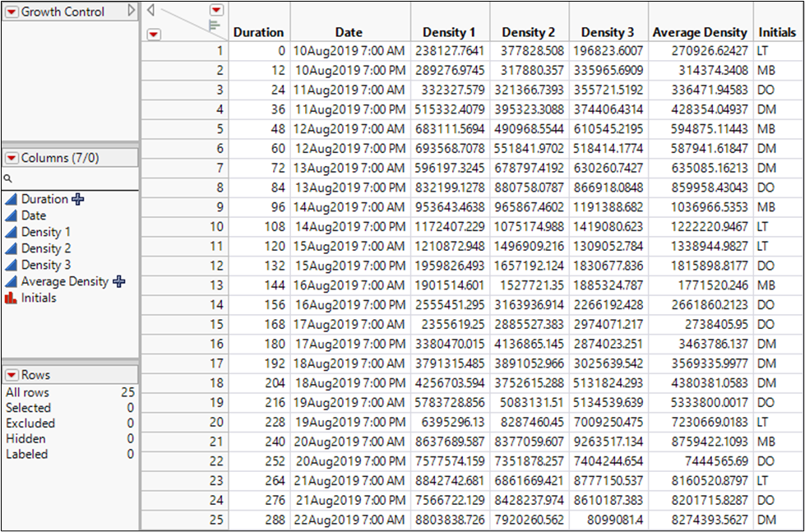Collapse side panels with the left-pointing triangle
805x532 pixels.
click(150, 10)
